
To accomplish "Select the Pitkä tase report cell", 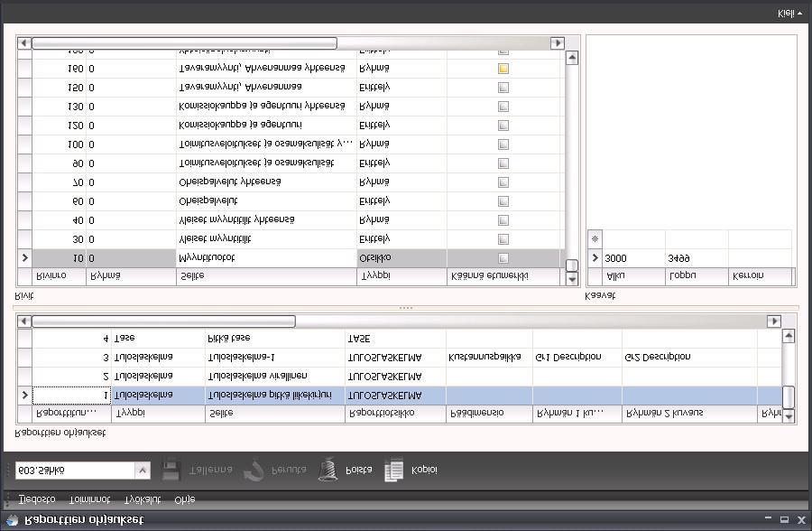I will (x=275, y=338).
